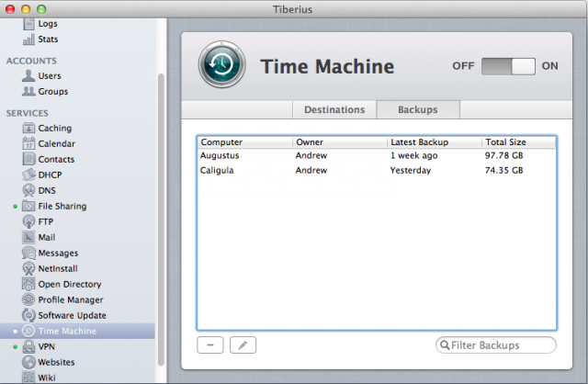This screenshot has width=588, height=384.
Task: Click the 'Yesterday' backup cell
Action: pyautogui.click(x=411, y=171)
